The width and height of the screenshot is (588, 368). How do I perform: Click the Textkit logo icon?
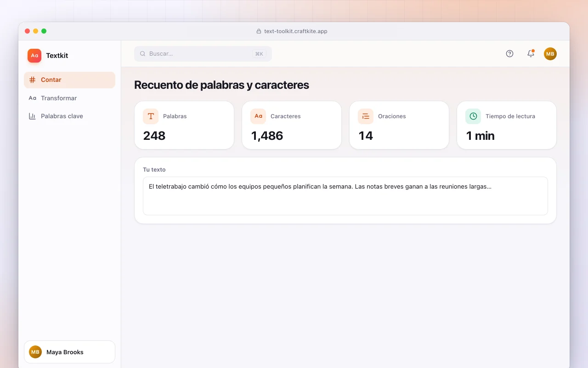34,56
